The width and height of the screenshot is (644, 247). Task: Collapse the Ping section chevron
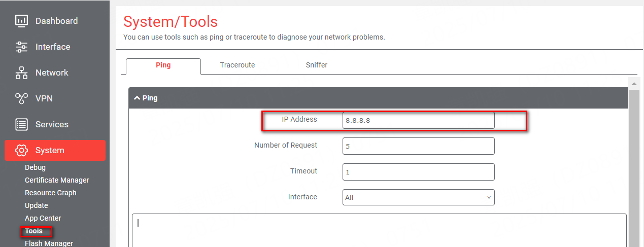tap(137, 98)
